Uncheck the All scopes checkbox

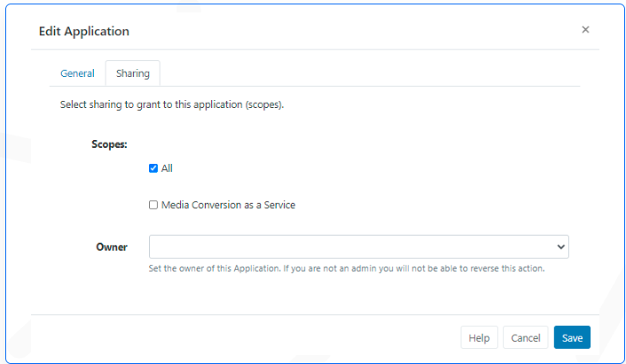(153, 168)
